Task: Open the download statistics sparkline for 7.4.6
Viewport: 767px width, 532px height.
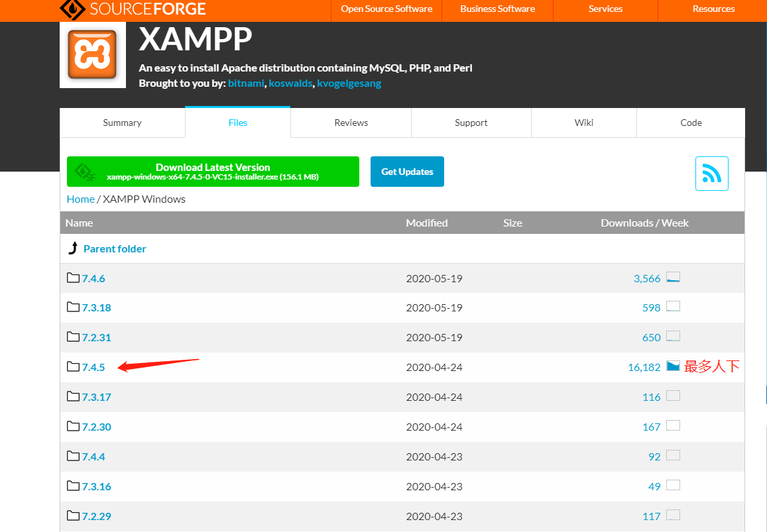Action: pyautogui.click(x=674, y=278)
